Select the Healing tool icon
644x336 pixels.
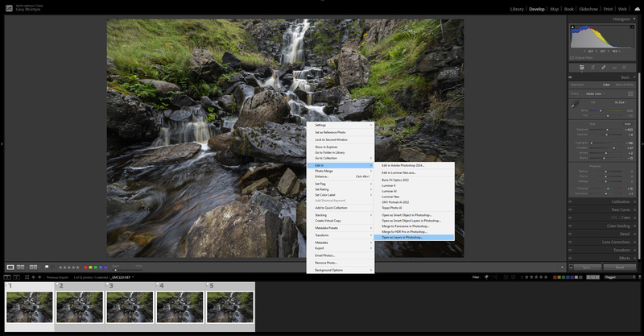tap(604, 68)
